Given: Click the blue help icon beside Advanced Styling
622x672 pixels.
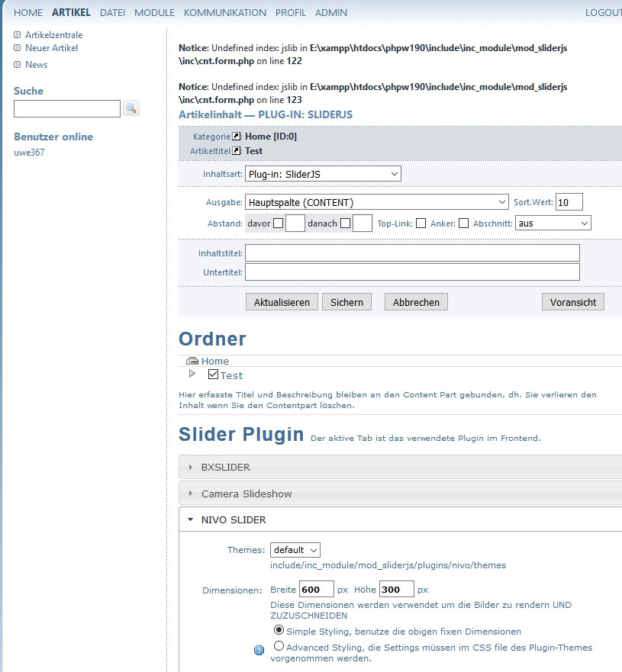Looking at the screenshot, I should (259, 651).
